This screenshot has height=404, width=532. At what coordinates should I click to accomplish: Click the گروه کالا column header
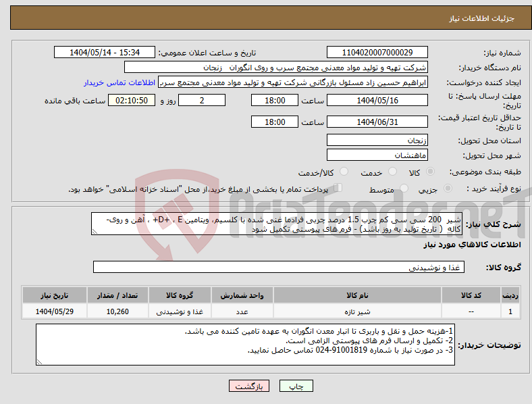(180, 295)
